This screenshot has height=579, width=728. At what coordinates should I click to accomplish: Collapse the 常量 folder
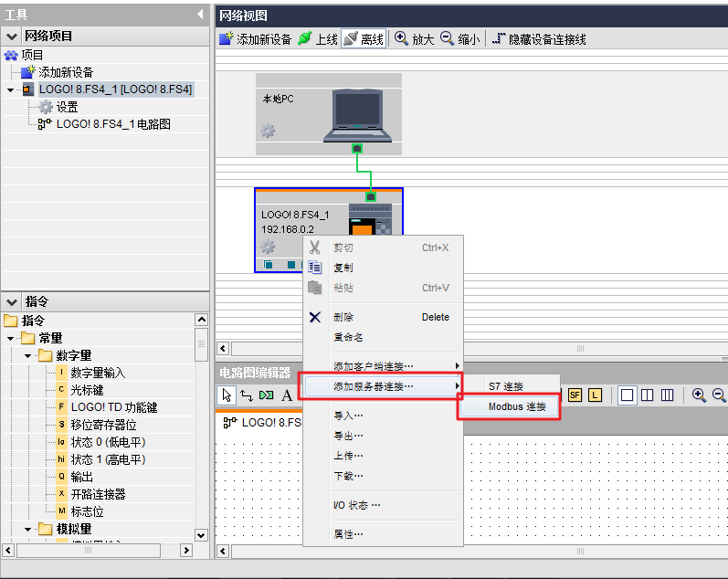tap(11, 339)
